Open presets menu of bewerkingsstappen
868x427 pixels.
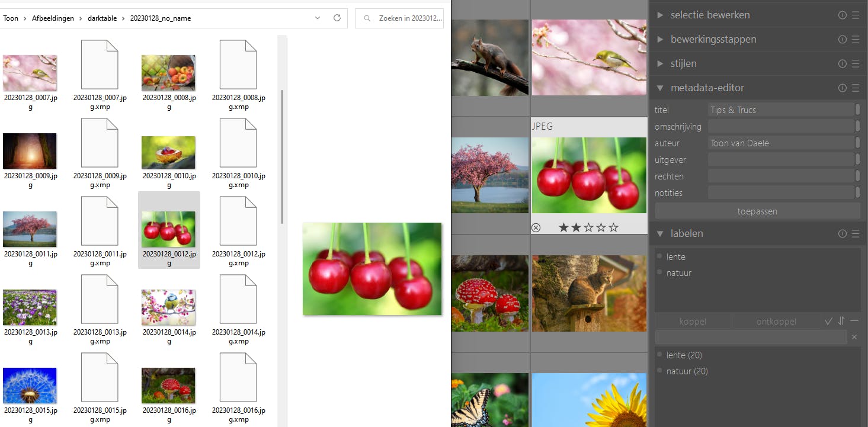856,40
